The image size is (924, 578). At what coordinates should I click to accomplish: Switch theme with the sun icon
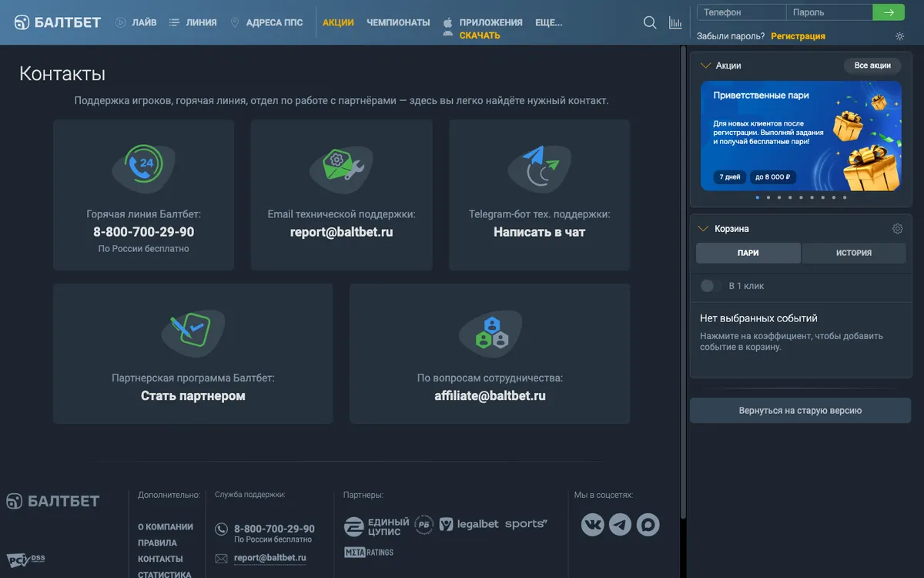click(900, 36)
